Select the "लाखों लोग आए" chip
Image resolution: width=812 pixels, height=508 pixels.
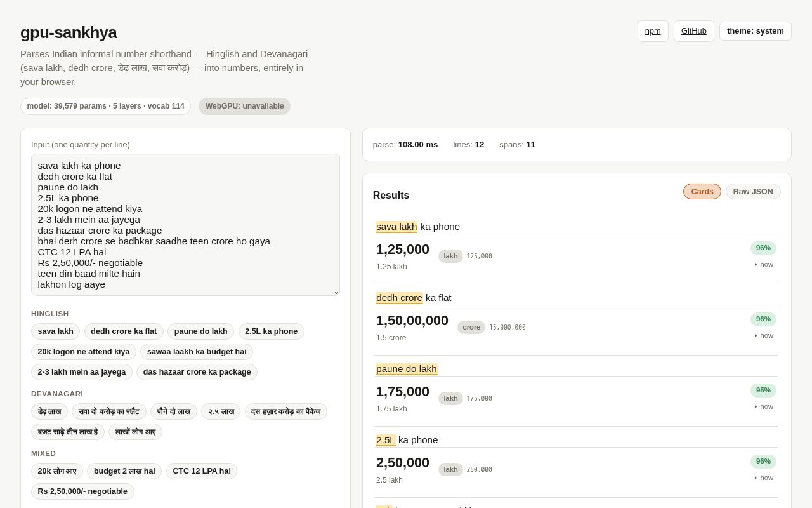pos(135,432)
